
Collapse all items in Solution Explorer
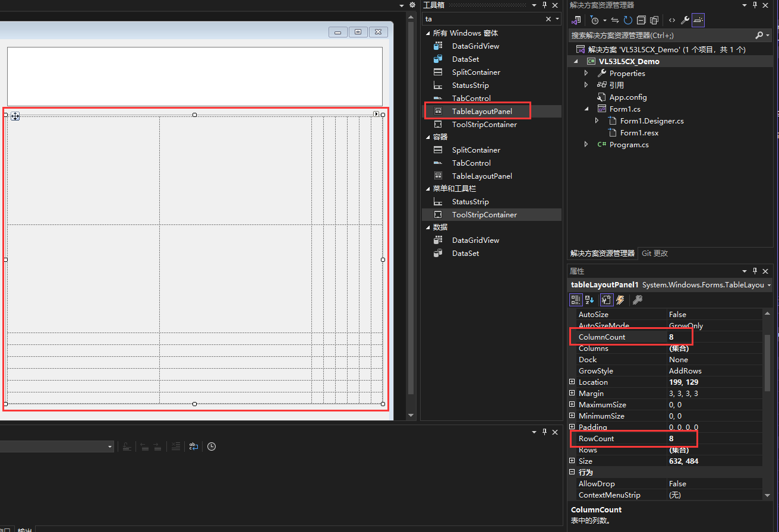[x=641, y=20]
